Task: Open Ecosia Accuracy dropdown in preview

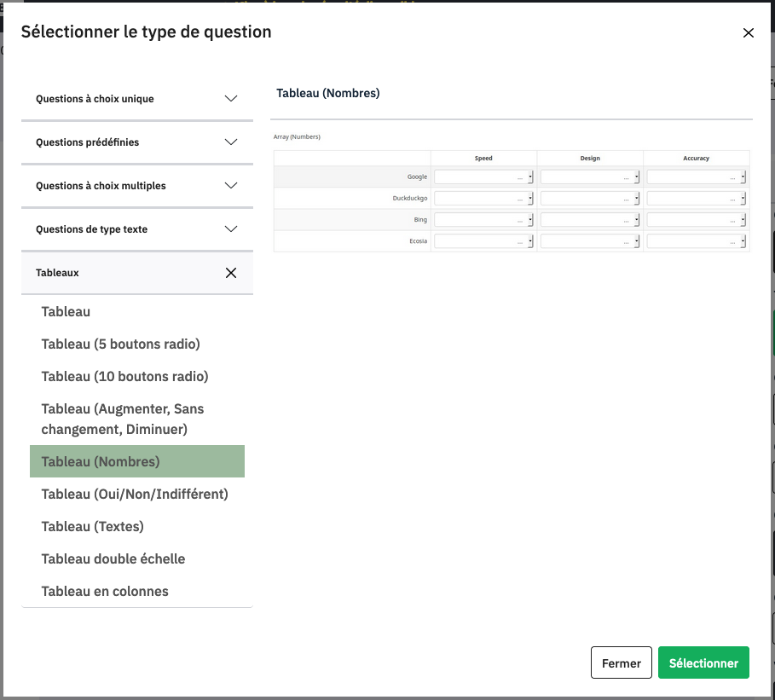Action: 696,241
